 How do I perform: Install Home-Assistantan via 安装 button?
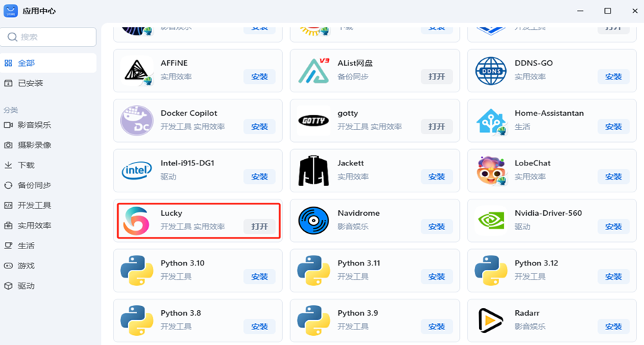613,127
